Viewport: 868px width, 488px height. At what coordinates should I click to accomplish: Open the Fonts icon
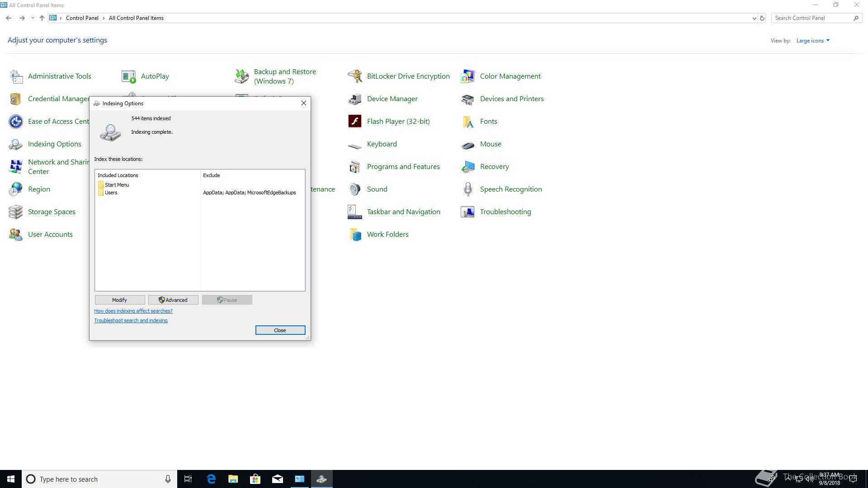pos(468,122)
